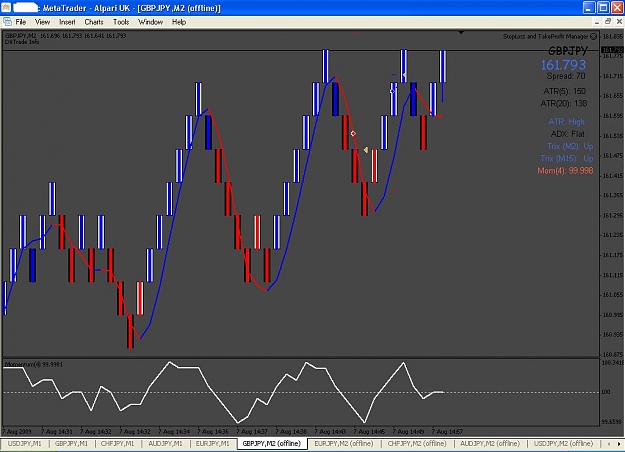
Task: Click the 7 Aug 14:37 time label
Action: pos(252,431)
